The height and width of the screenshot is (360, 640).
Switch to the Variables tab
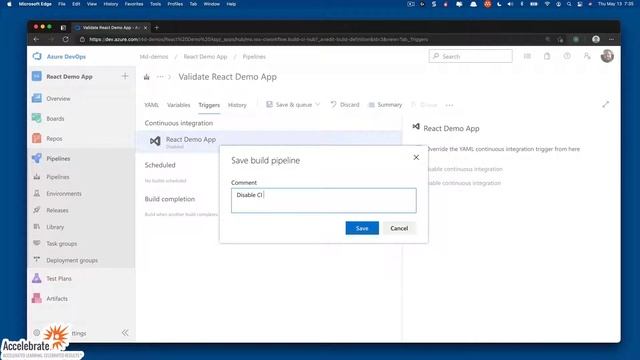[x=178, y=105]
